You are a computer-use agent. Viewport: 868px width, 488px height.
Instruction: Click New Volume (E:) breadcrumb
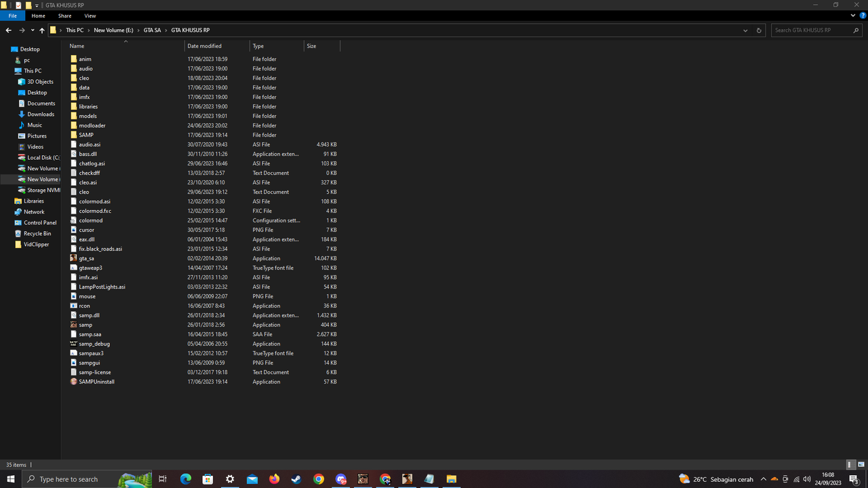[x=113, y=30]
